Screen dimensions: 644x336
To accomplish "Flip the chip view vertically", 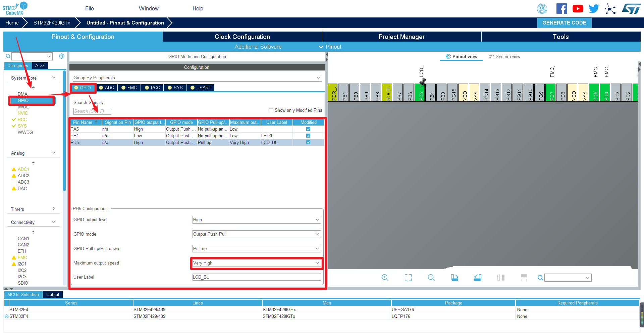I will click(524, 278).
